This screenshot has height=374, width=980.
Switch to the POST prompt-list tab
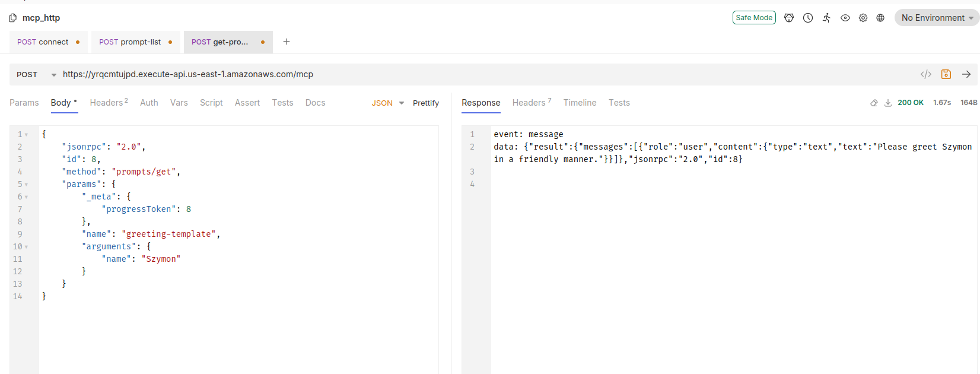coord(135,42)
